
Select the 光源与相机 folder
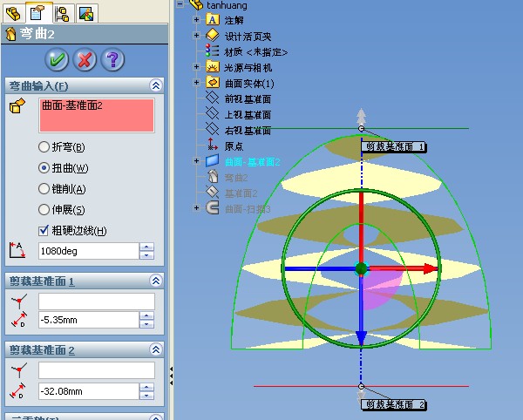(x=248, y=68)
